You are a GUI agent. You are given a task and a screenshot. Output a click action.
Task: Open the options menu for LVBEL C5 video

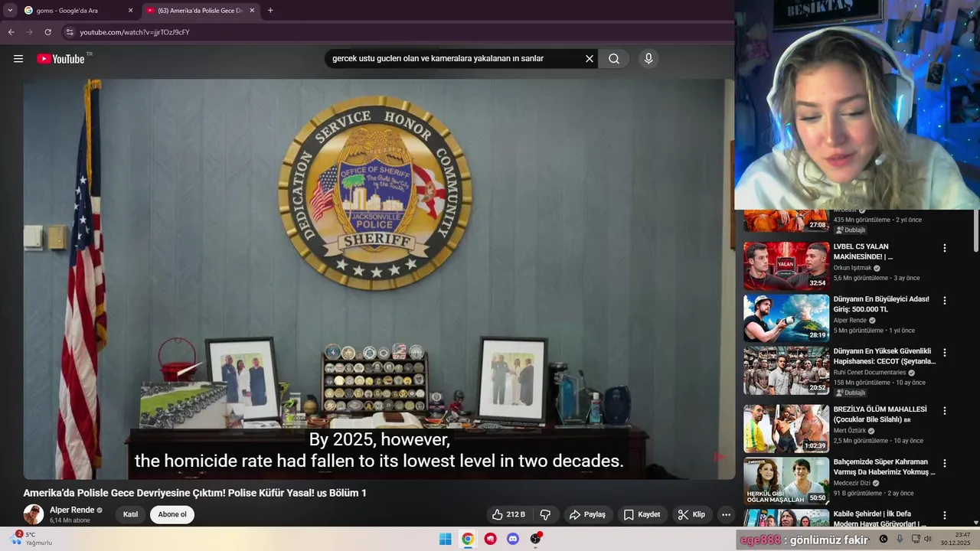click(x=945, y=248)
